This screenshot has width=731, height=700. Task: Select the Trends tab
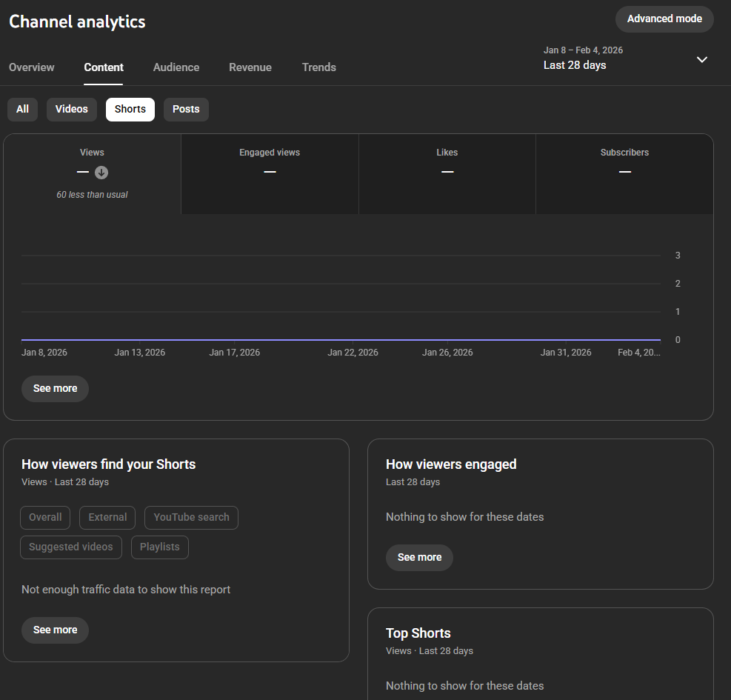coord(319,67)
